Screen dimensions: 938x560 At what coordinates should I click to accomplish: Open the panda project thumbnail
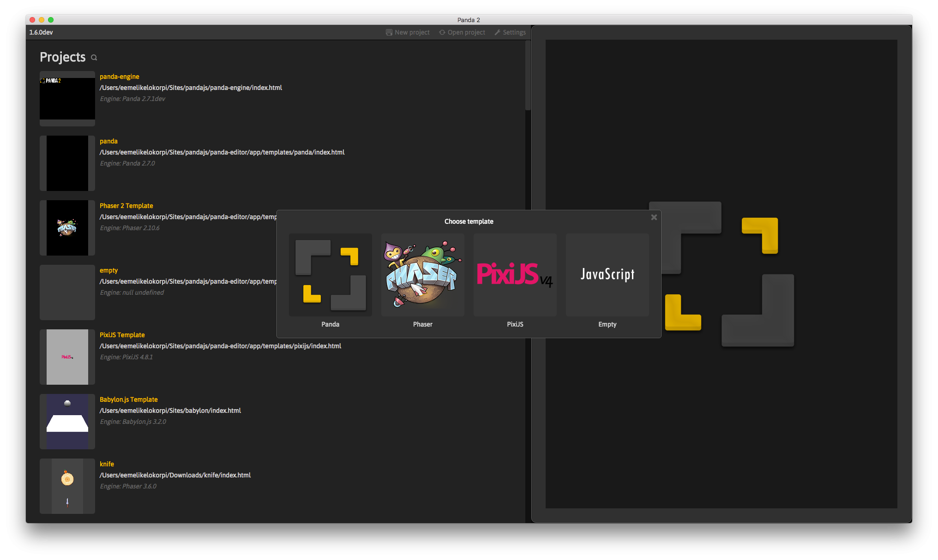pos(67,163)
